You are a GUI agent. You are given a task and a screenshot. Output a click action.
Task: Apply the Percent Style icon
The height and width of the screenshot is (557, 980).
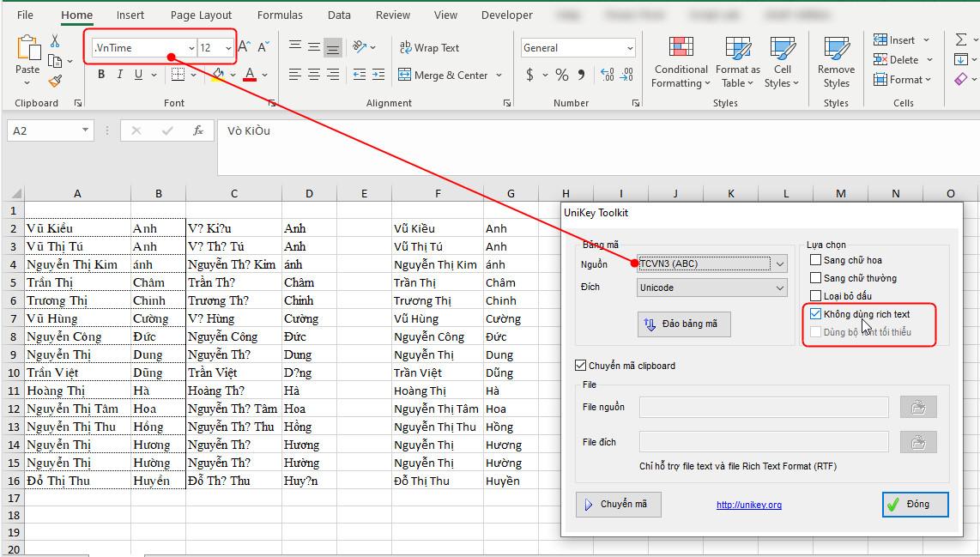click(561, 76)
